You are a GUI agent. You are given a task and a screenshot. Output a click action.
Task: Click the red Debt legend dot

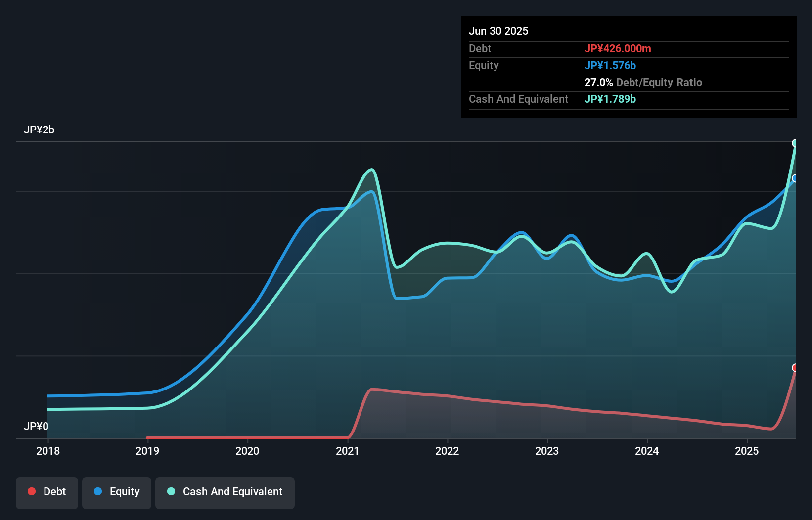click(x=32, y=491)
